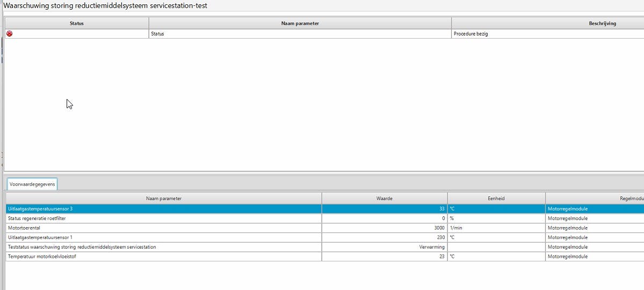The image size is (644, 290).
Task: Sort by the Waarde column header
Action: click(x=384, y=199)
